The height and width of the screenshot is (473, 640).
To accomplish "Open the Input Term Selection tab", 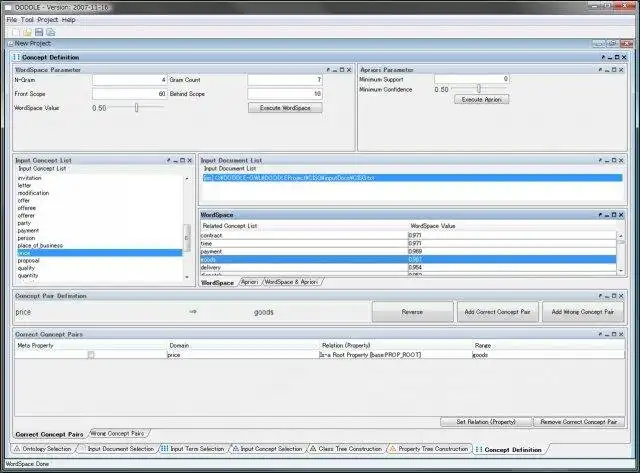I will (193, 449).
